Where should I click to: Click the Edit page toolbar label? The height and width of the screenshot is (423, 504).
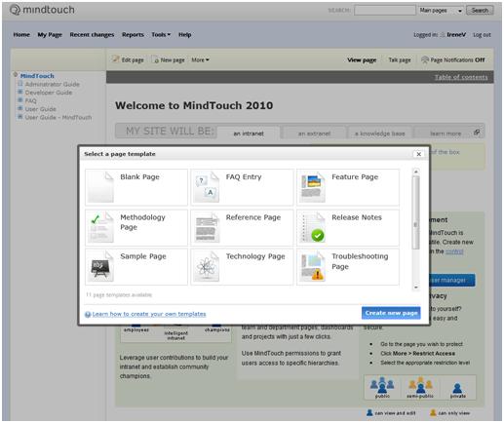(133, 60)
